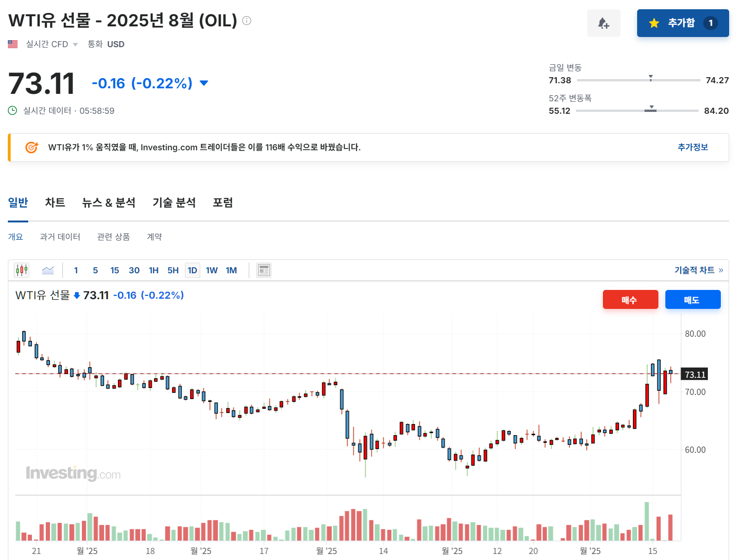
Task: Select the 개요 sub-tab
Action: (15, 237)
